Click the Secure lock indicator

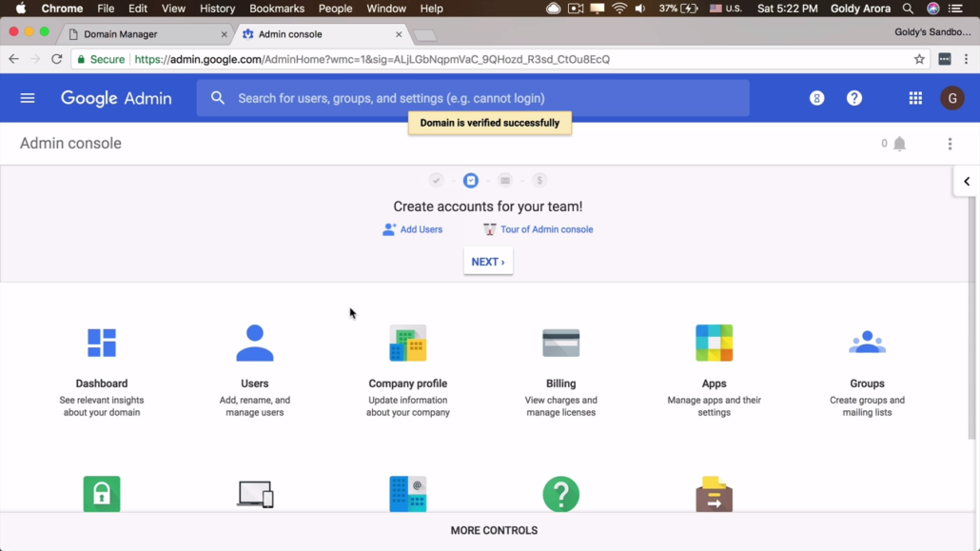click(x=100, y=59)
